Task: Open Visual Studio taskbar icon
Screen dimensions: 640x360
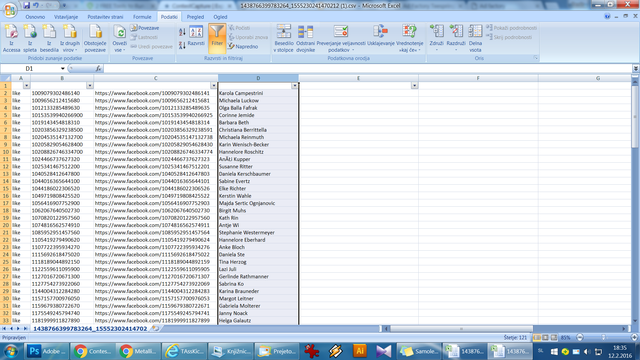Action: pyautogui.click(x=383, y=351)
